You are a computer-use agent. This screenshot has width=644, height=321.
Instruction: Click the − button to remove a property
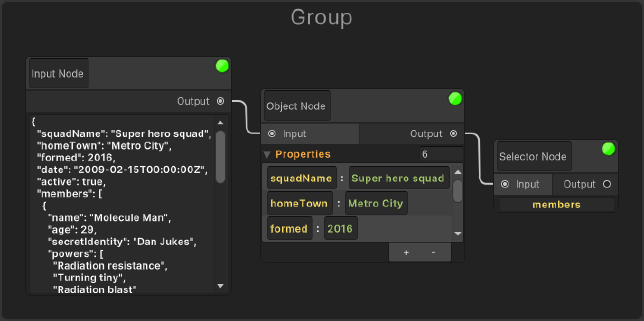tap(433, 253)
